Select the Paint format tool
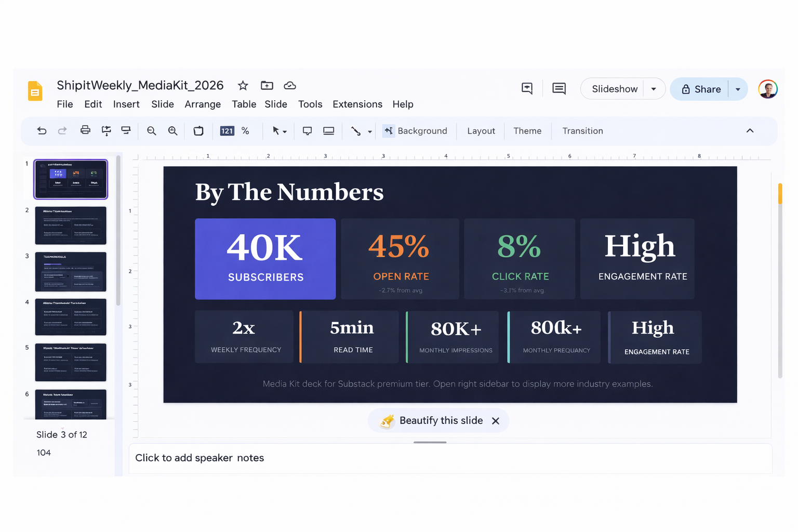The width and height of the screenshot is (798, 532). pos(106,130)
